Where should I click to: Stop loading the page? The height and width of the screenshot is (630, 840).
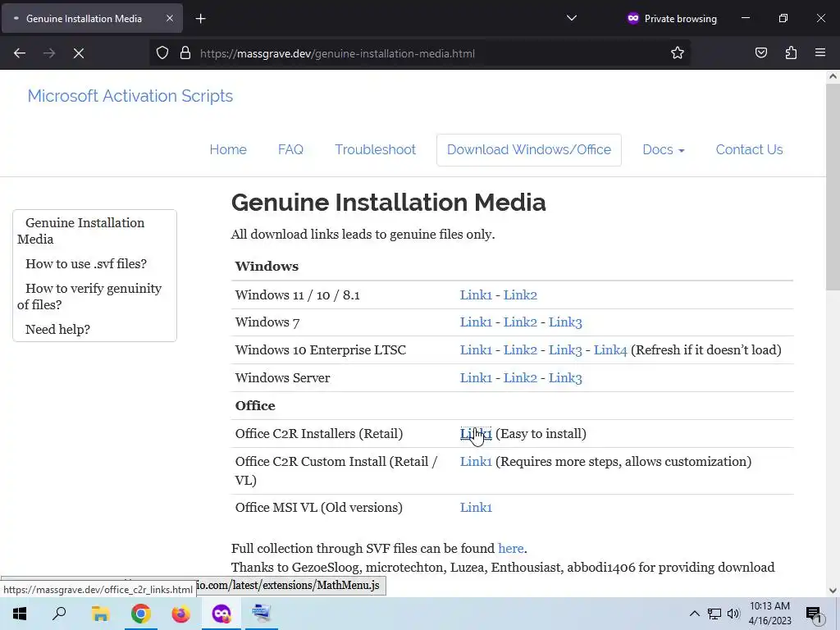pyautogui.click(x=79, y=53)
